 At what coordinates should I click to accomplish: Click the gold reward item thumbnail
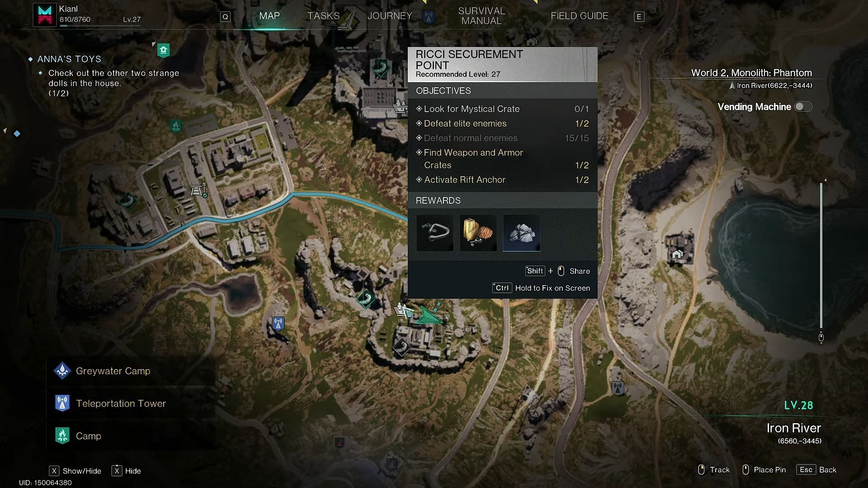click(x=477, y=232)
